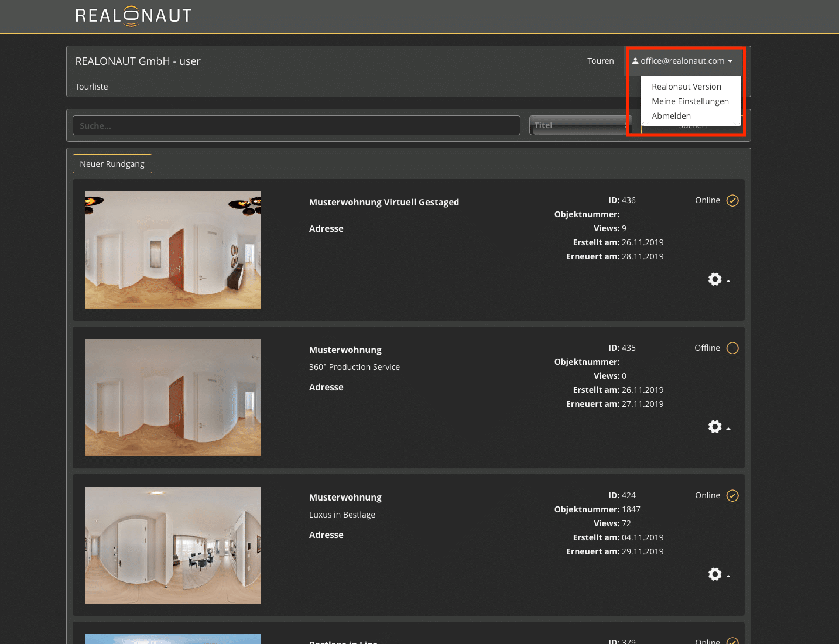
Task: Open Musterwohnung Virtuell Gestaged panorama thumbnail
Action: pos(173,250)
